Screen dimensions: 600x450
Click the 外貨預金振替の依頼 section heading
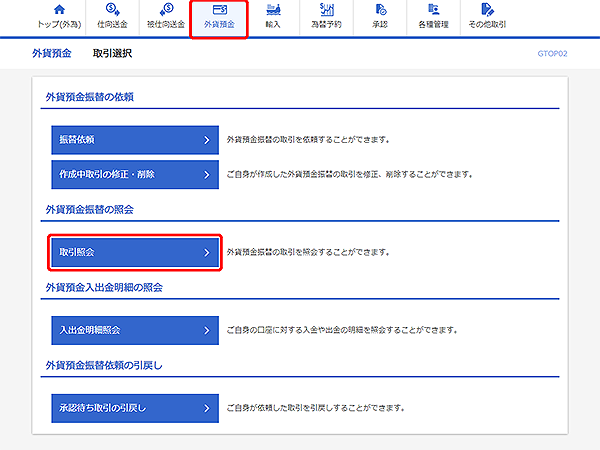tap(90, 97)
